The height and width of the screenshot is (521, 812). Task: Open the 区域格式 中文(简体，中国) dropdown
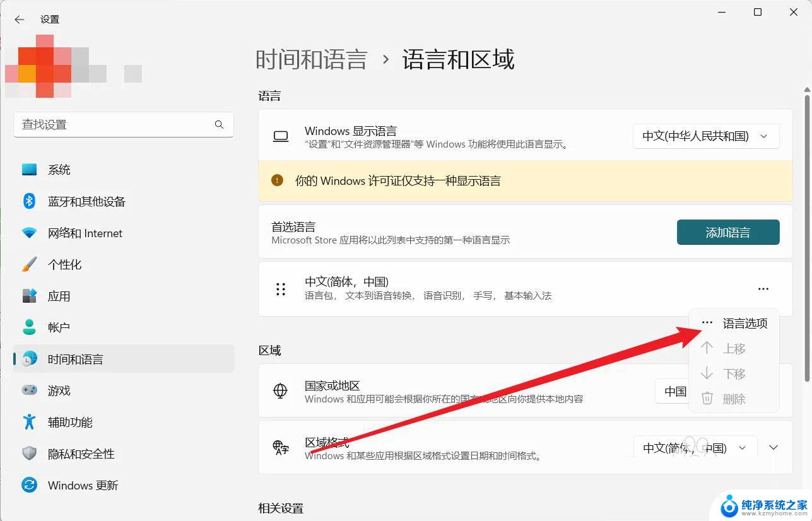click(x=695, y=448)
